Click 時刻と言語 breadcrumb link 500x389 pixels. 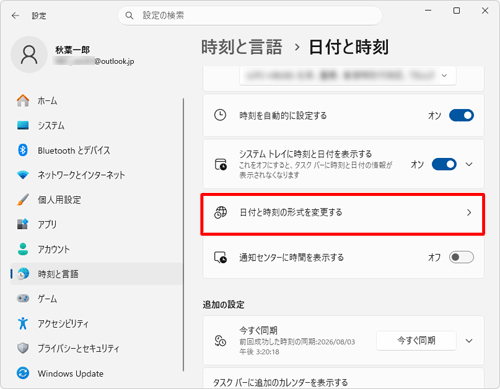(x=242, y=47)
